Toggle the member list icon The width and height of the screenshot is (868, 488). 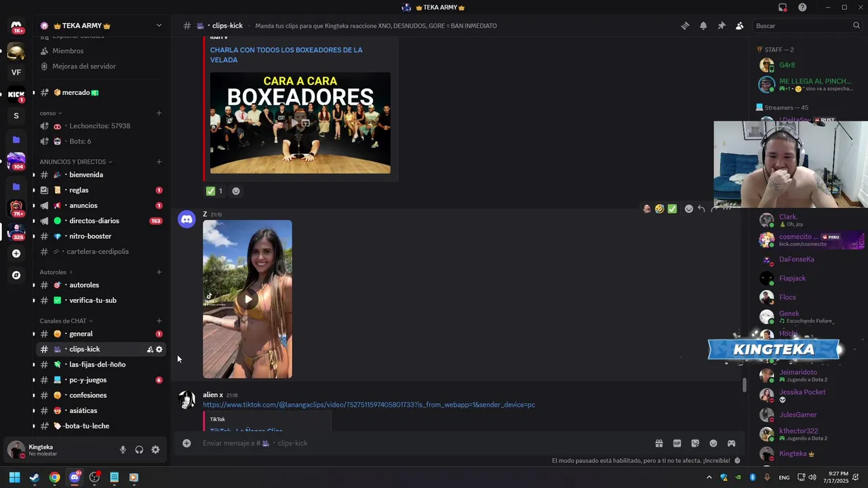[739, 26]
